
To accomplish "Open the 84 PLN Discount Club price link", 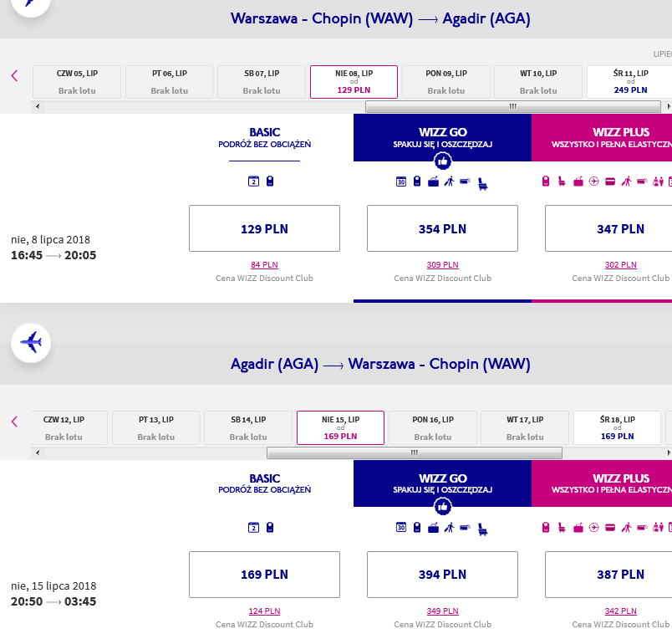I will (264, 264).
